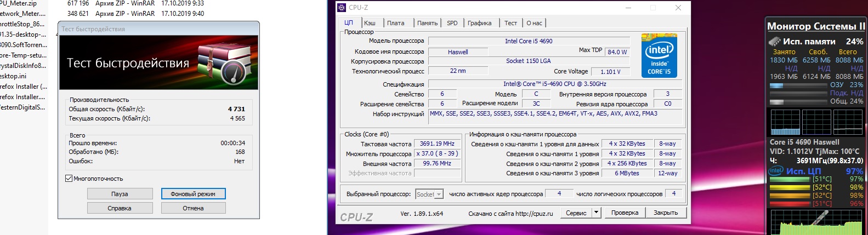Click the Отмена button
868x235 pixels.
pyautogui.click(x=193, y=208)
